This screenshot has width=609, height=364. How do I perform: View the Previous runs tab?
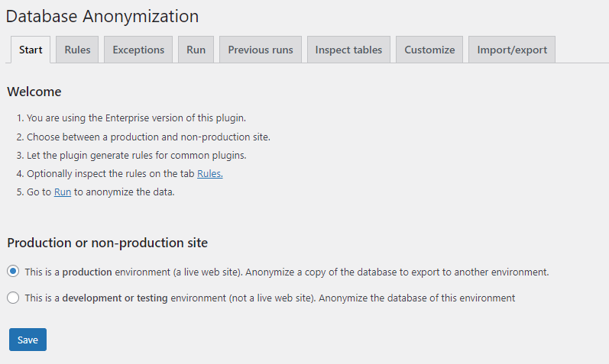260,50
